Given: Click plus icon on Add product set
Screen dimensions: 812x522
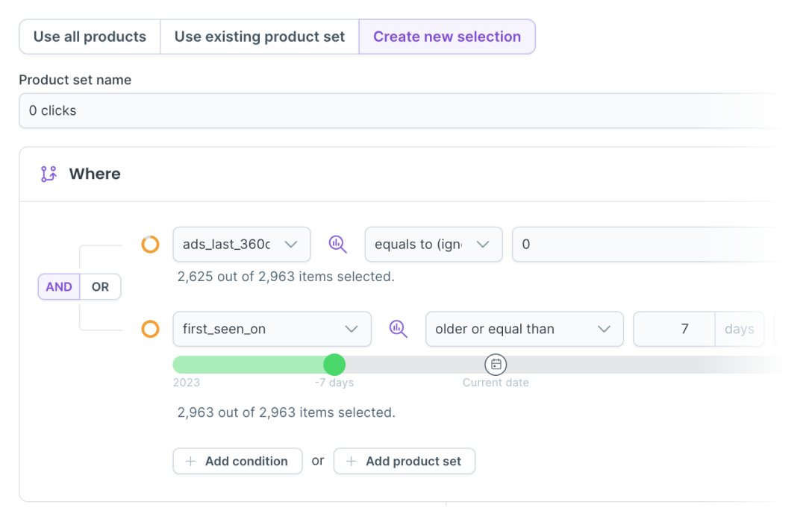Looking at the screenshot, I should tap(351, 461).
